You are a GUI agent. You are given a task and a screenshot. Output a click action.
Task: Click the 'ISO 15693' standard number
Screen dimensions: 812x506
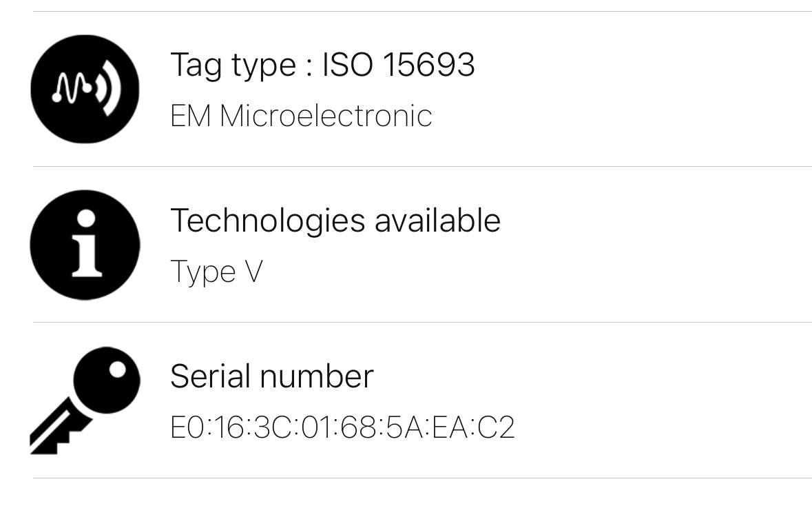[399, 65]
